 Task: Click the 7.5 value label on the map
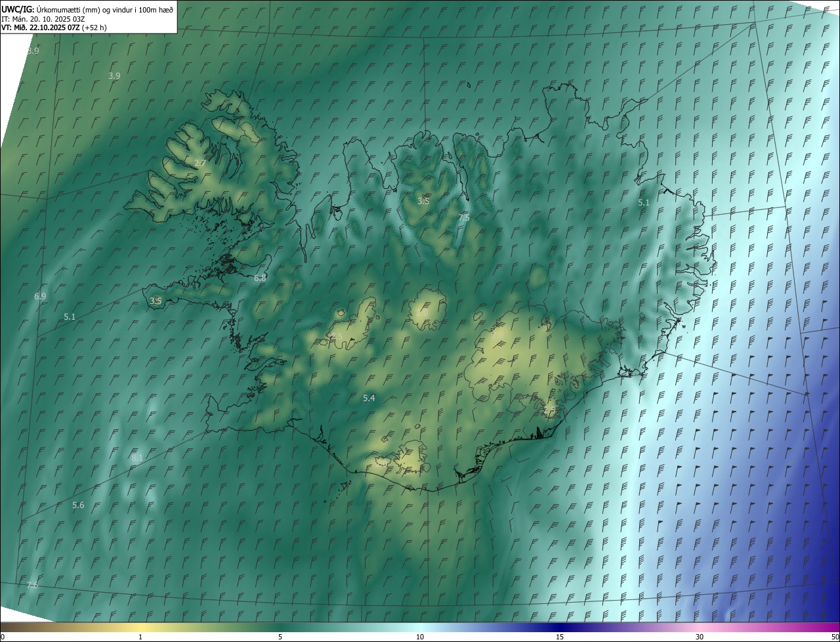pos(464,217)
